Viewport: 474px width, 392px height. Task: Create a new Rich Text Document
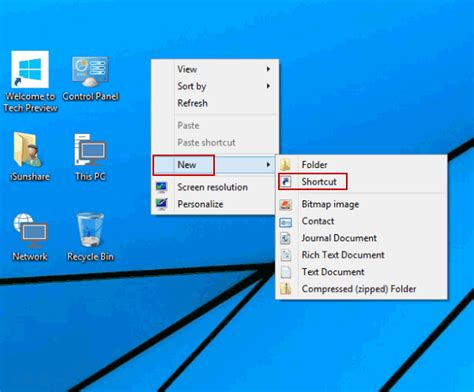[x=361, y=255]
